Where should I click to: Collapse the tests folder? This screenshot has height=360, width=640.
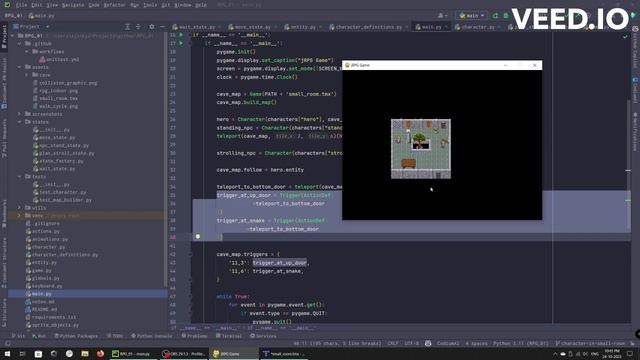tap(19, 176)
